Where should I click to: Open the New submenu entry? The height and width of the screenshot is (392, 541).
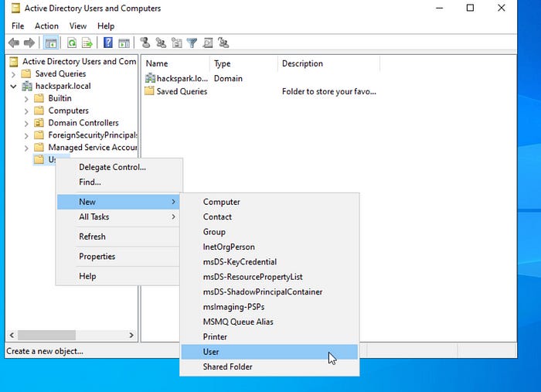pos(118,202)
